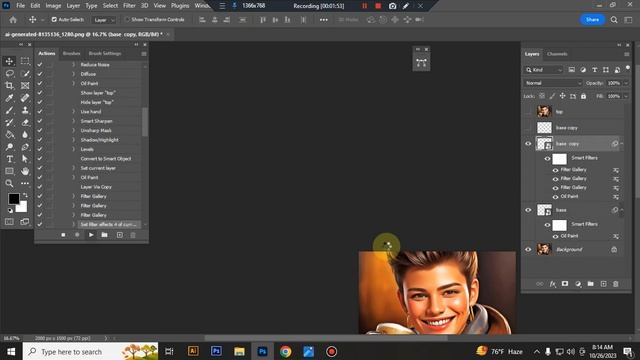Switch to the Brush Settings tab
640x360 pixels.
[x=105, y=53]
